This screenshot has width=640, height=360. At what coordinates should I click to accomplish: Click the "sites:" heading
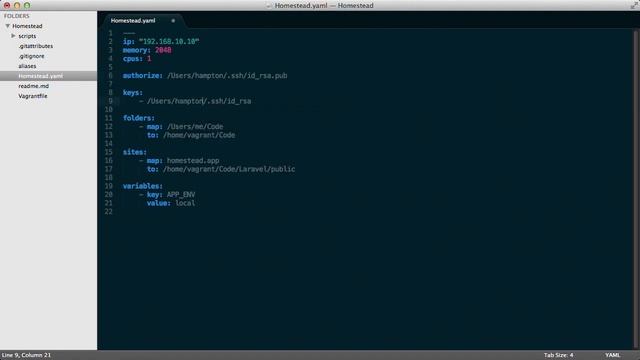pyautogui.click(x=135, y=152)
